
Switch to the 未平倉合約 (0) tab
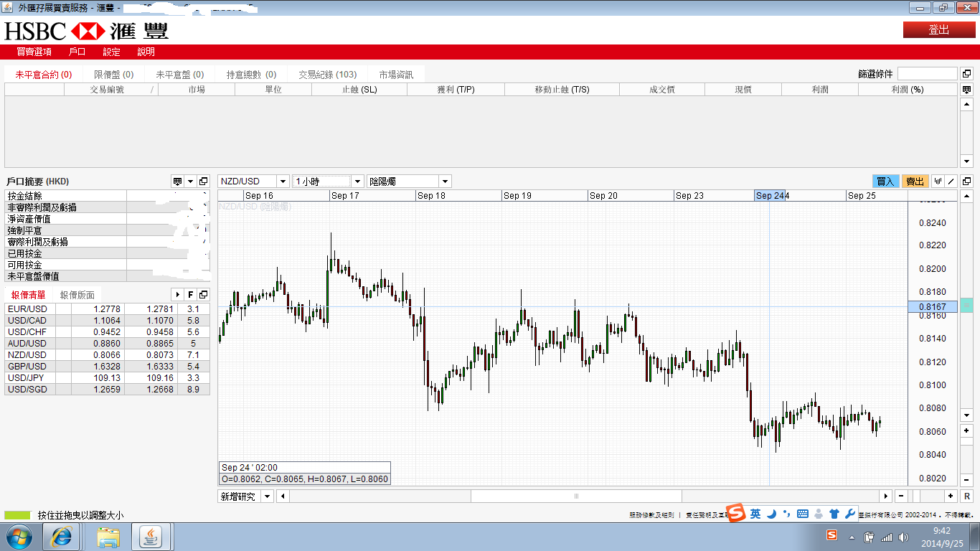coord(44,75)
